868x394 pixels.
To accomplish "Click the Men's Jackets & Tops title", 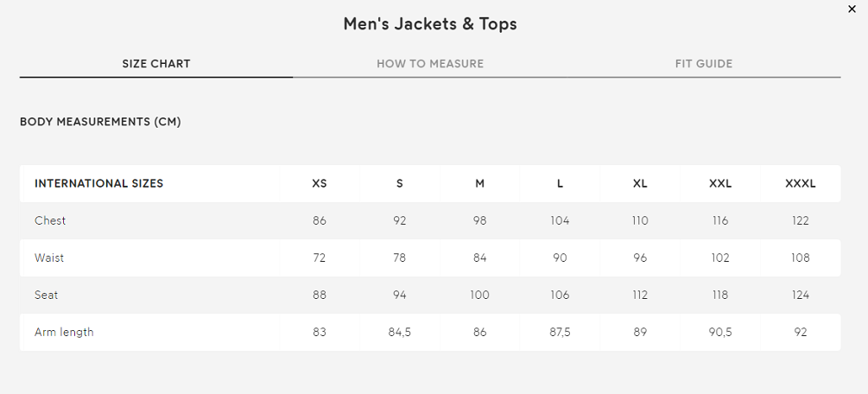I will coord(430,24).
